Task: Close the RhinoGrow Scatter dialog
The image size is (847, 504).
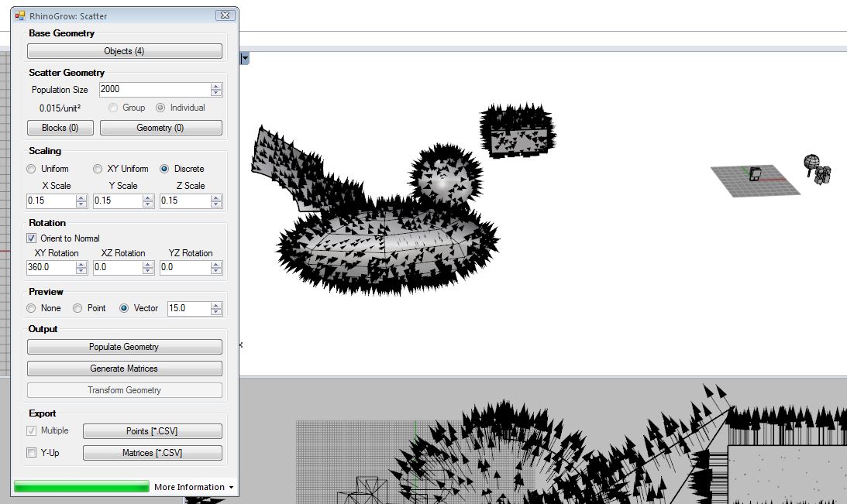Action: pyautogui.click(x=225, y=15)
